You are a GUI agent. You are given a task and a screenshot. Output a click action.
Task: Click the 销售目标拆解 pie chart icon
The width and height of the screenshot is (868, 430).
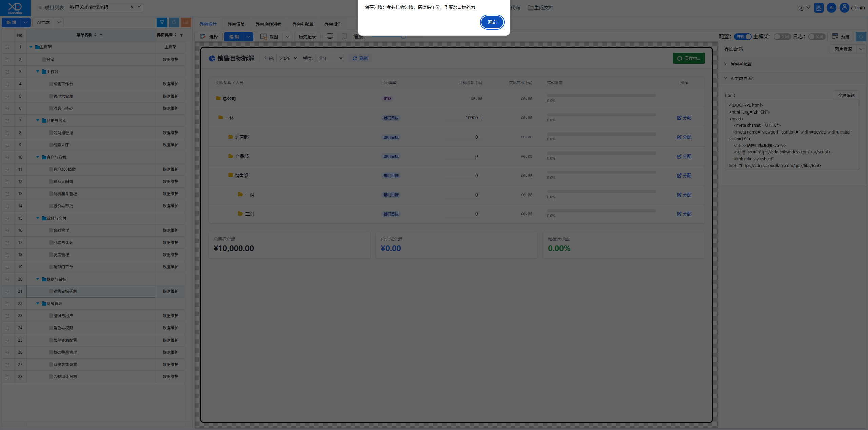coord(212,58)
